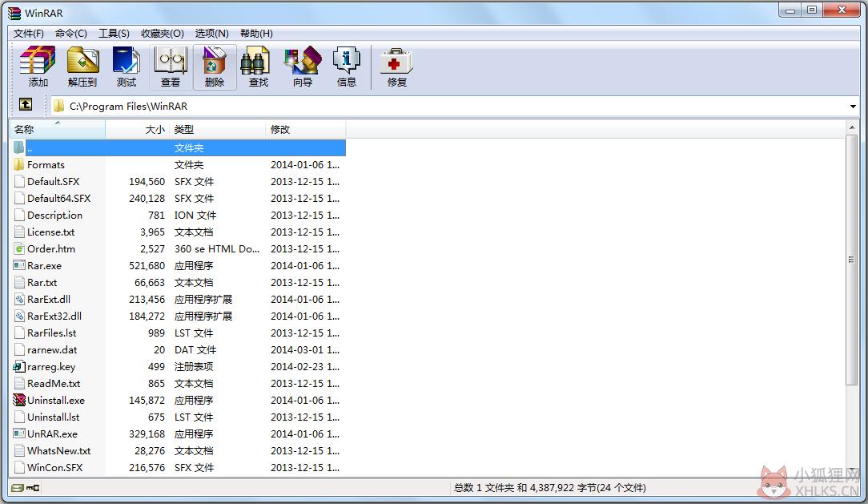The width and height of the screenshot is (868, 504).
Task: Click the scrollbar up arrow
Action: point(851,128)
